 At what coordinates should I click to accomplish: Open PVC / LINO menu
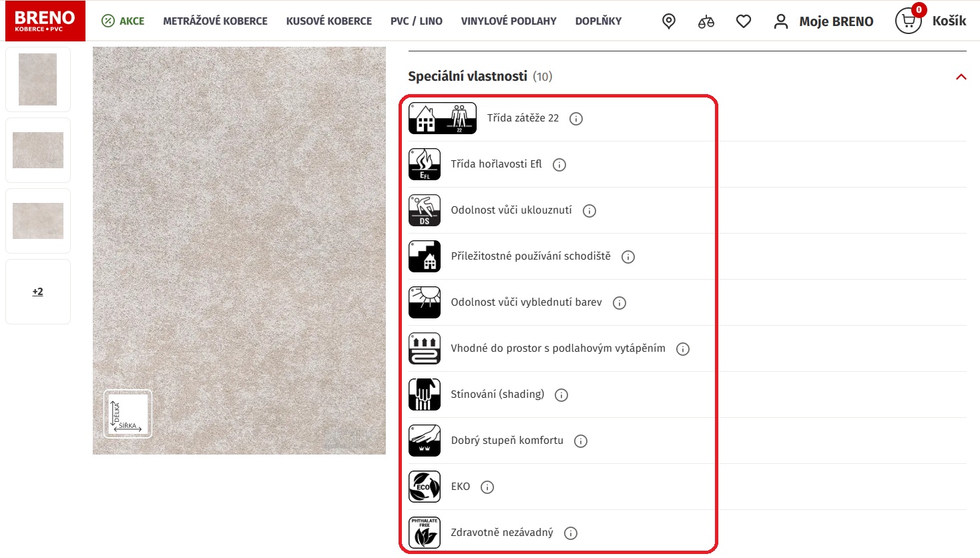[x=417, y=21]
